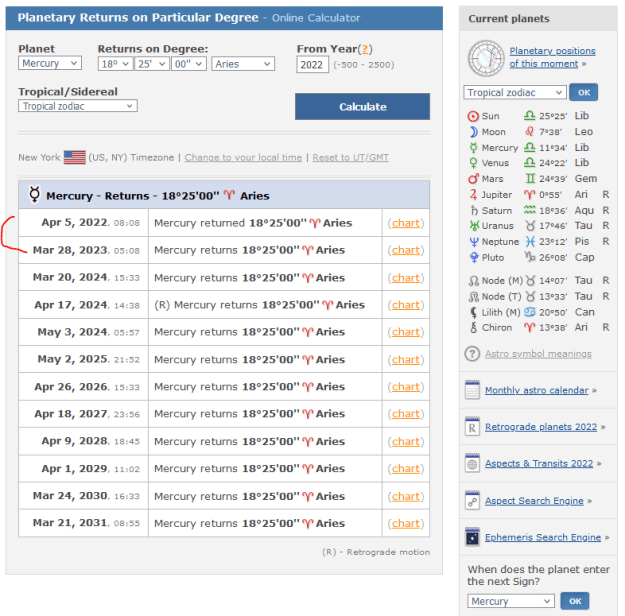Click the Calculate button

click(x=362, y=106)
